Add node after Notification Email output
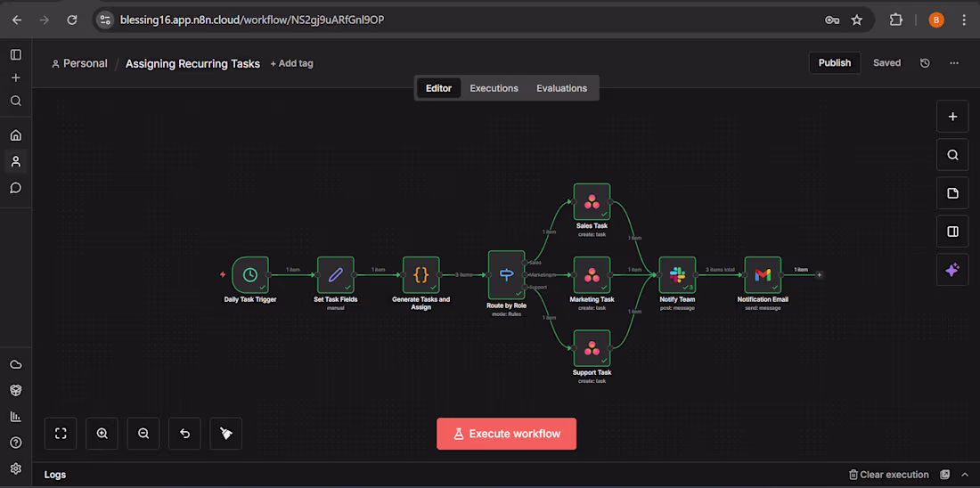The image size is (980, 488). 820,274
